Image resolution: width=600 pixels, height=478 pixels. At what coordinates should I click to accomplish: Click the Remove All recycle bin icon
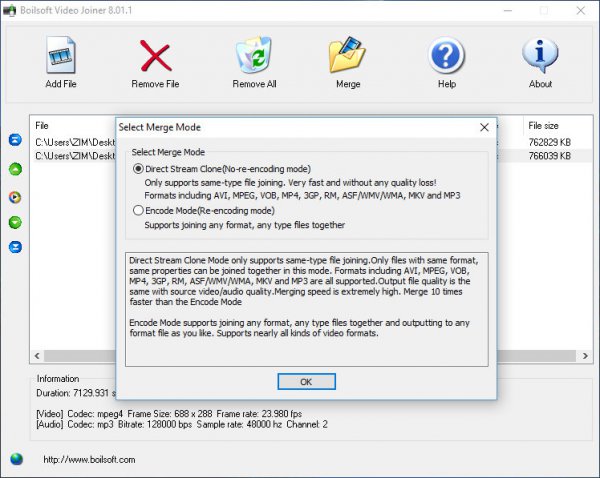click(x=254, y=55)
